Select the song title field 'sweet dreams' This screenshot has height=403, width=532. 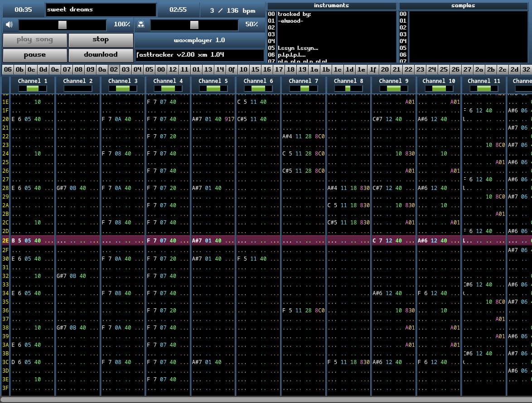click(101, 10)
